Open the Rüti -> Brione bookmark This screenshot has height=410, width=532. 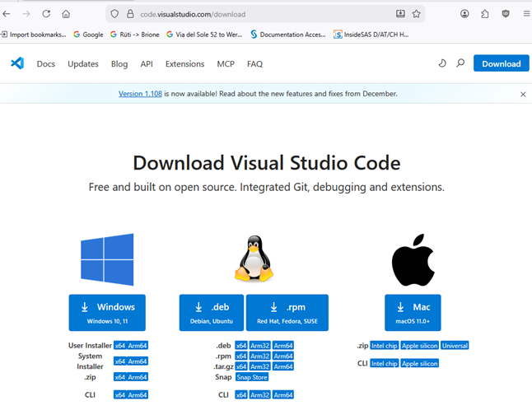coord(135,35)
